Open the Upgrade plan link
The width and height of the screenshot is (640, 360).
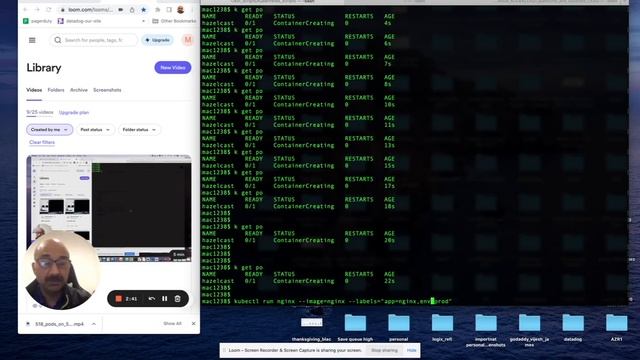point(74,112)
